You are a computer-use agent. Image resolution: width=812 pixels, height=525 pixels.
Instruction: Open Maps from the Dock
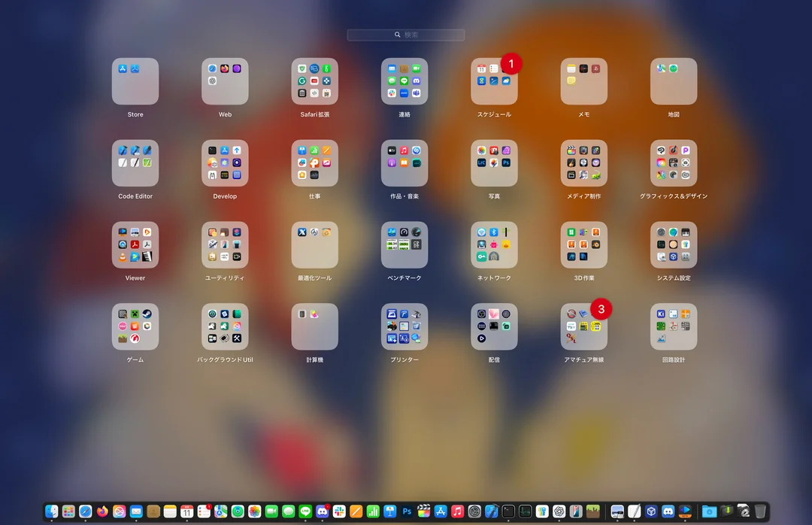[x=220, y=511]
